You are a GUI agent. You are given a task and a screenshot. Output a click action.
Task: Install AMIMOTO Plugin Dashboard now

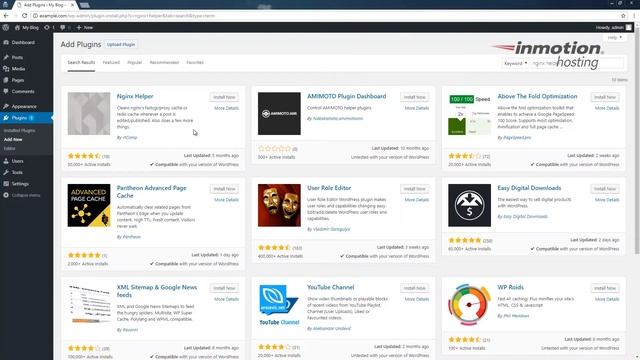tap(415, 97)
